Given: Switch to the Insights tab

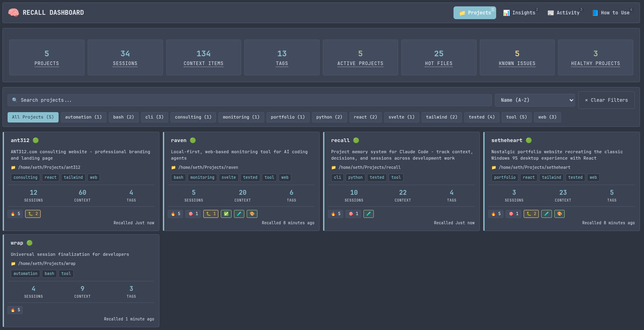Looking at the screenshot, I should tap(520, 13).
